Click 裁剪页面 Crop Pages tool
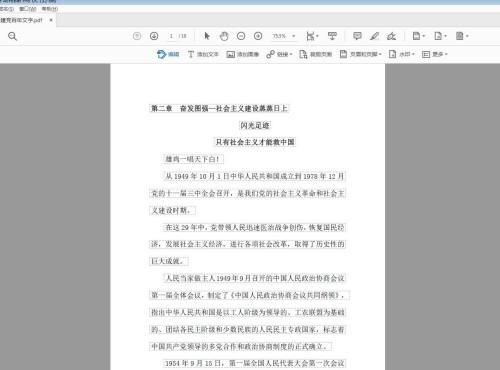The height and width of the screenshot is (370, 500). pos(315,54)
